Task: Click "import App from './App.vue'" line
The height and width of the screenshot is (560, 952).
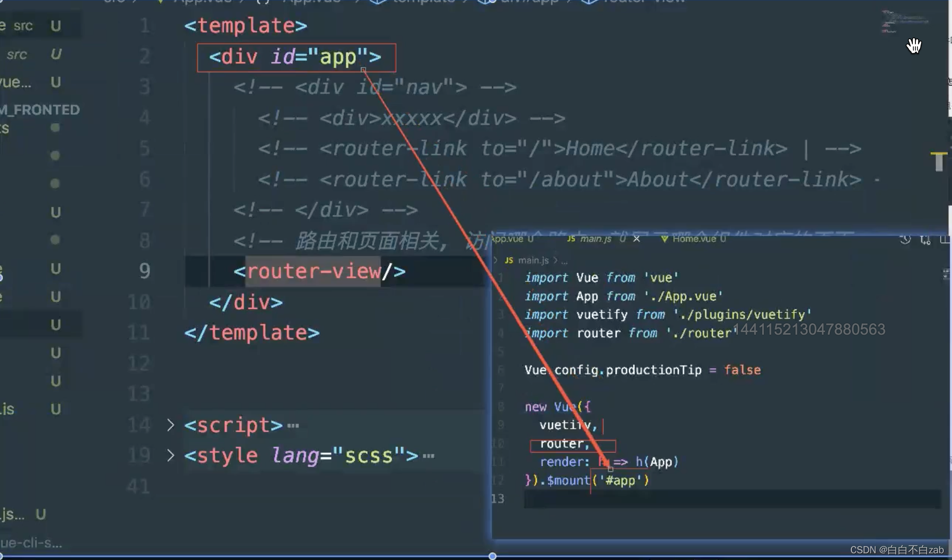Action: click(623, 297)
